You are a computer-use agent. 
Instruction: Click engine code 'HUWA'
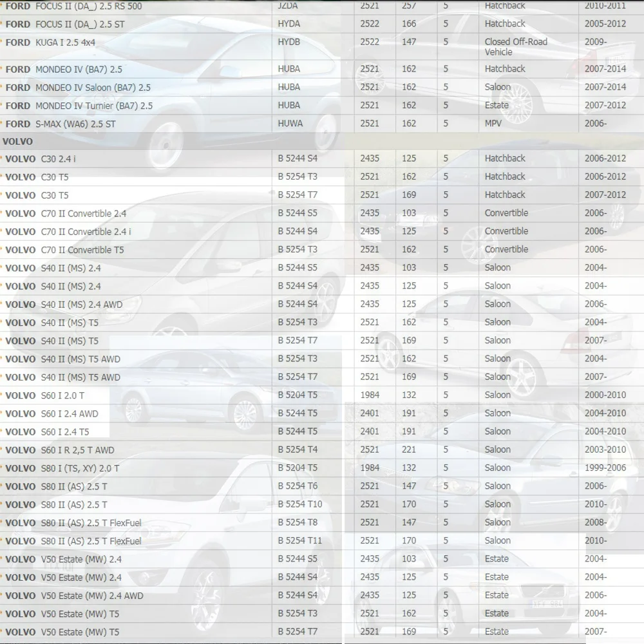[290, 123]
